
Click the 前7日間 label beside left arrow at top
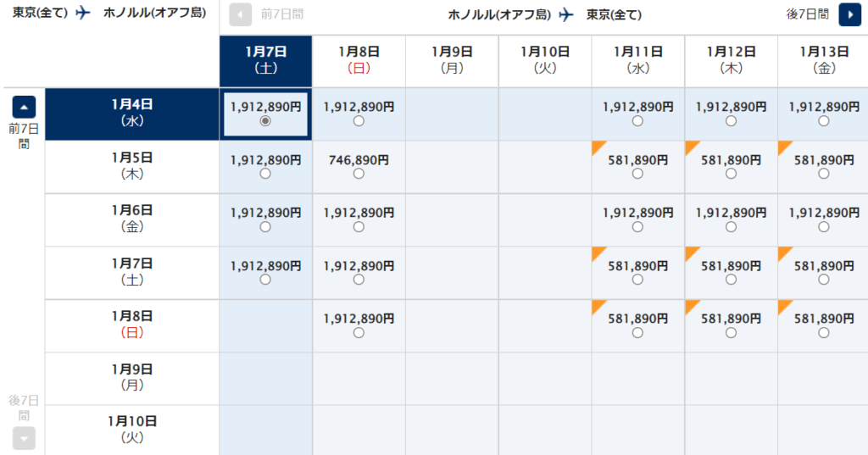281,14
